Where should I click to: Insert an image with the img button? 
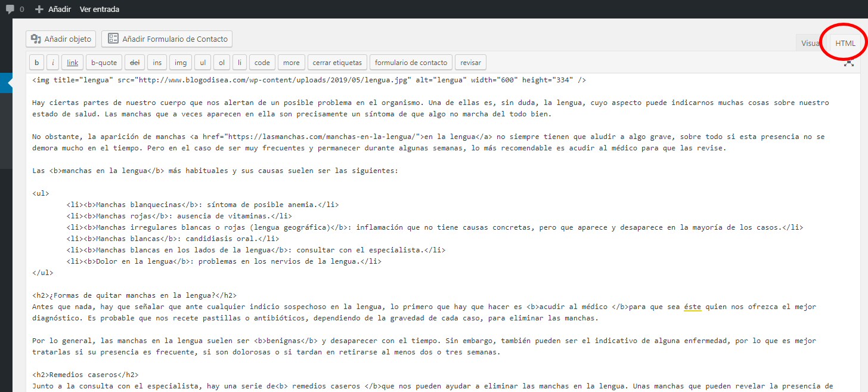tap(181, 63)
